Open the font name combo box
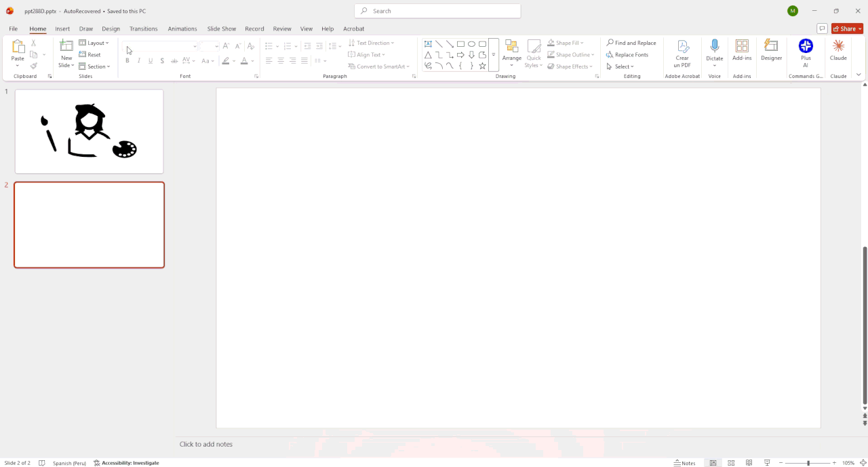Viewport: 868px width, 467px height. [x=160, y=46]
